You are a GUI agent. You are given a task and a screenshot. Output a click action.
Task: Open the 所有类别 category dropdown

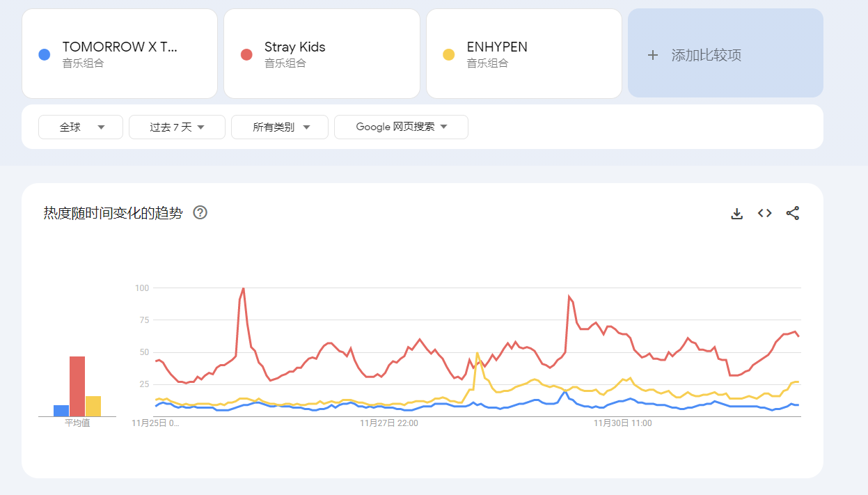tap(280, 127)
